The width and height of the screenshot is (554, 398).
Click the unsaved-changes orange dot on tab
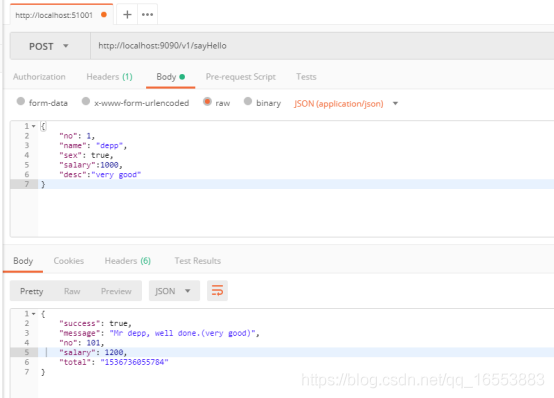click(104, 14)
